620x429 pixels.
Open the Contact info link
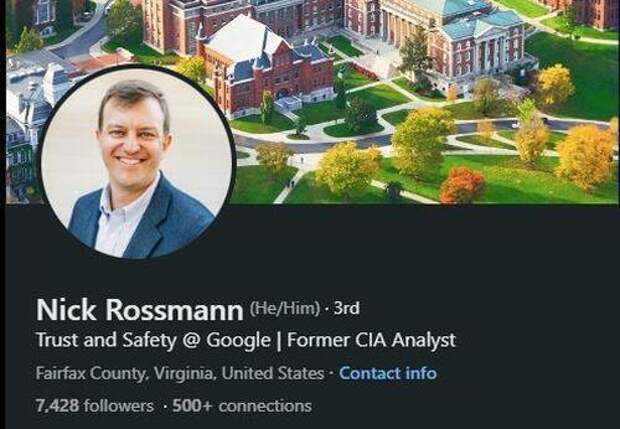point(387,373)
